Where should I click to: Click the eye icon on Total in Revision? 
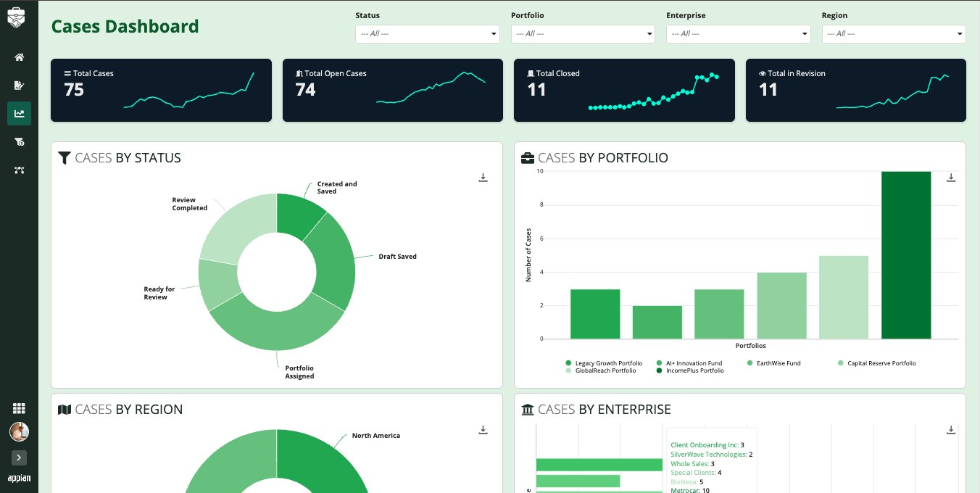pyautogui.click(x=763, y=73)
